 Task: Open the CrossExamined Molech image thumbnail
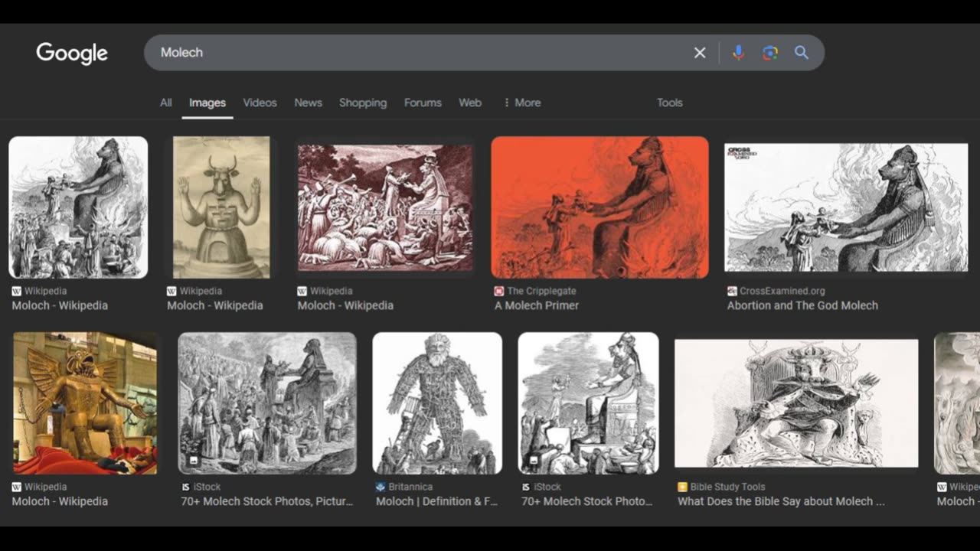846,207
